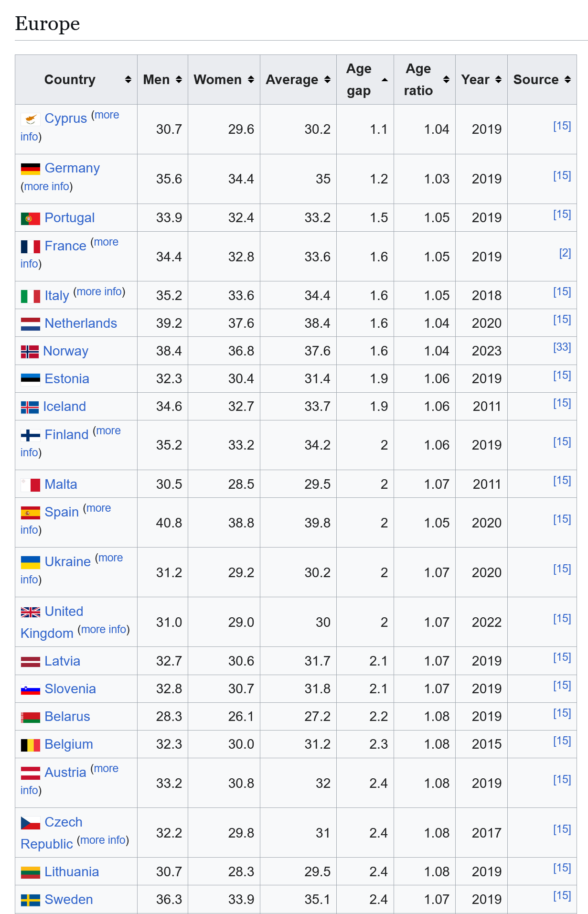Open Czech Republic more info link
The image size is (588, 914).
(103, 840)
